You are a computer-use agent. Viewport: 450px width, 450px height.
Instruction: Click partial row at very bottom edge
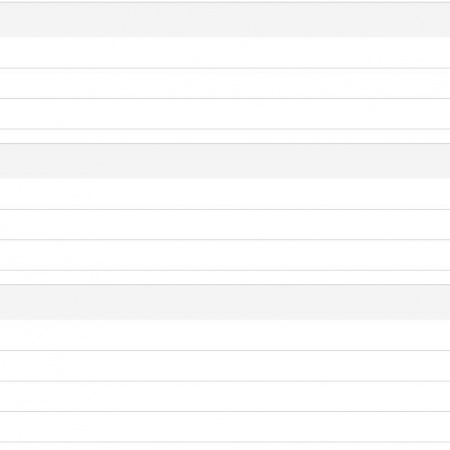tap(225, 446)
